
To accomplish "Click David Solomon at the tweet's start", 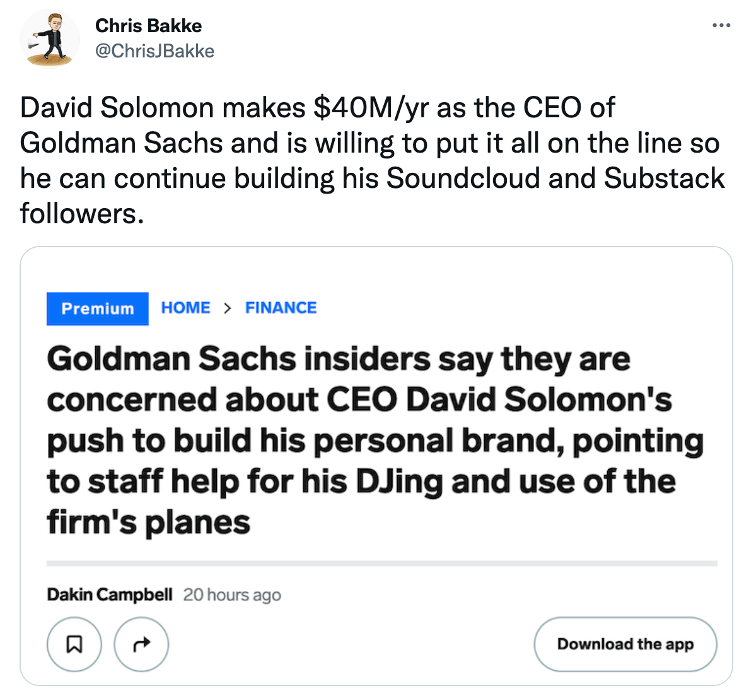I will [x=117, y=108].
